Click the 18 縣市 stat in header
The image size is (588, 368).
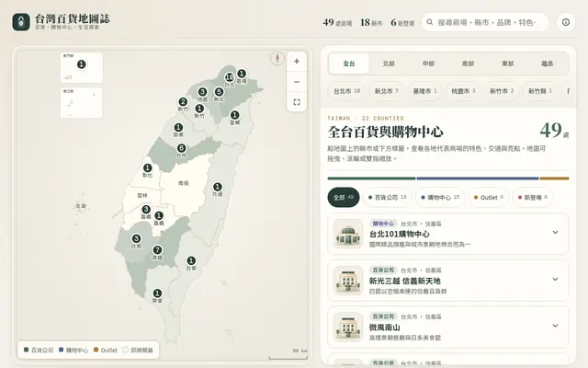tap(371, 22)
